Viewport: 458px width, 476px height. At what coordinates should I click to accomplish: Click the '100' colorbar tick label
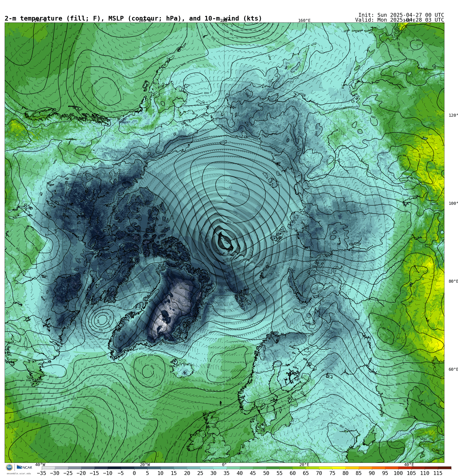pos(398,473)
